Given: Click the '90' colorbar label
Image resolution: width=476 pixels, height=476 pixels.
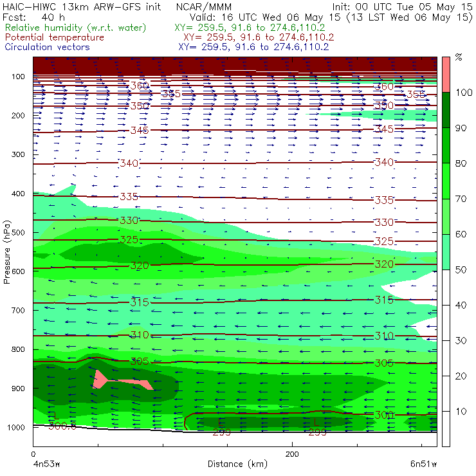Looking at the screenshot, I should point(461,128).
